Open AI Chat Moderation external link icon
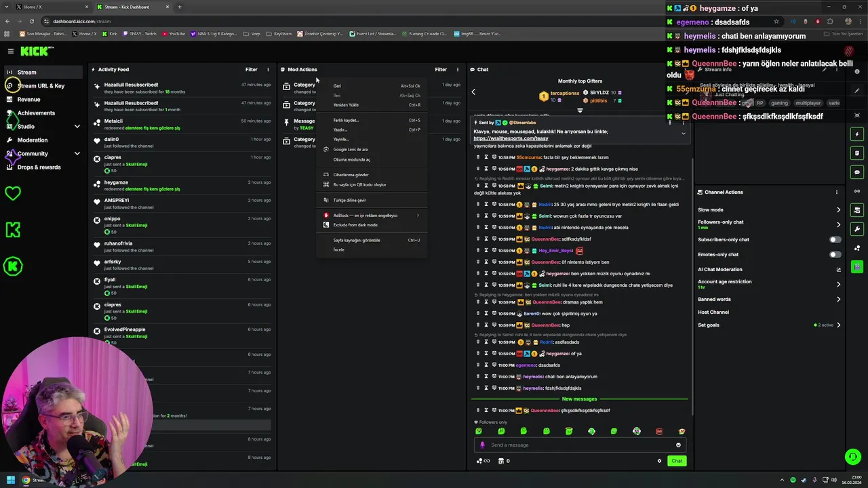The image size is (868, 488). click(x=839, y=269)
